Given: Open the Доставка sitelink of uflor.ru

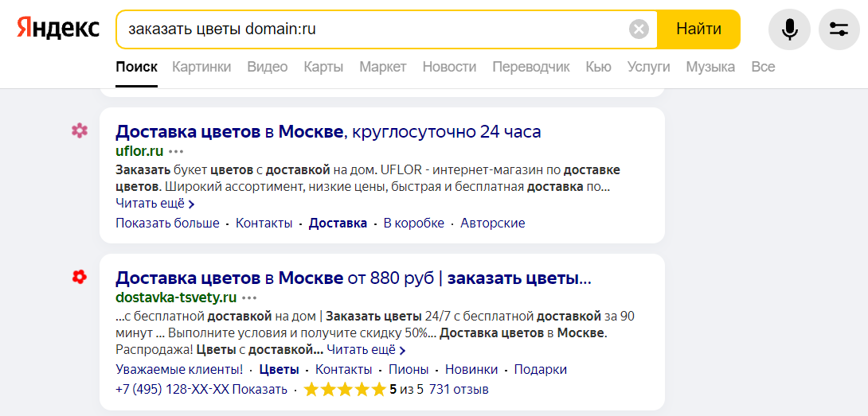Looking at the screenshot, I should coord(338,224).
